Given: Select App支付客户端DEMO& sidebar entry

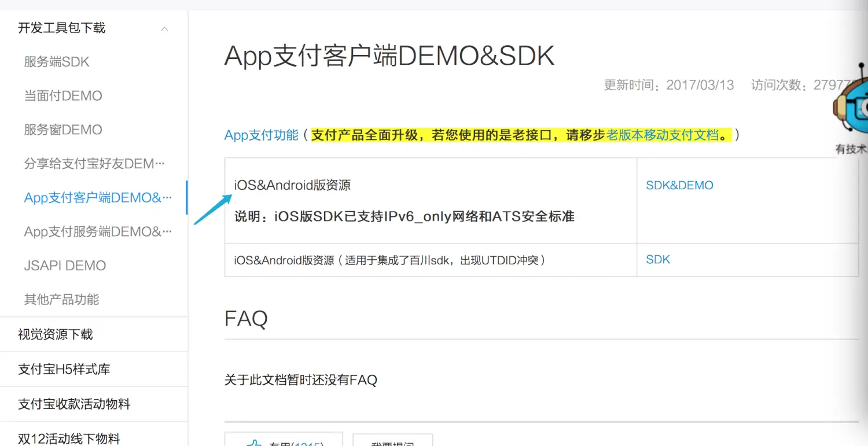Looking at the screenshot, I should 98,198.
